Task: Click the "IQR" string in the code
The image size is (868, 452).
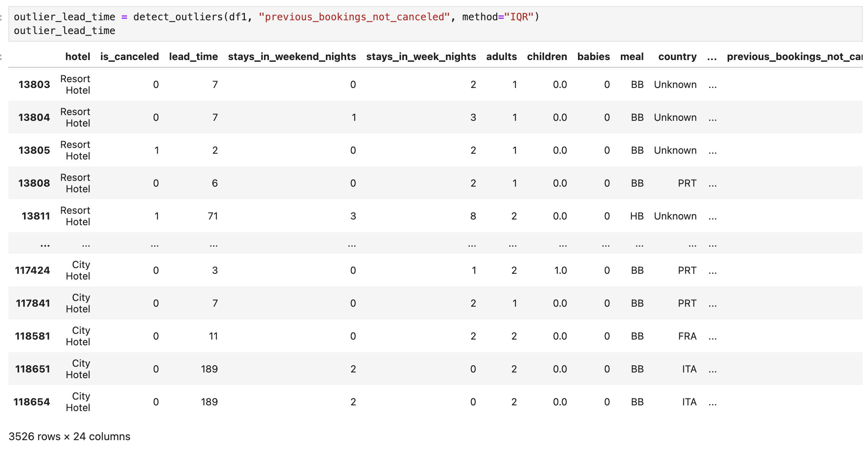Action: tap(518, 17)
